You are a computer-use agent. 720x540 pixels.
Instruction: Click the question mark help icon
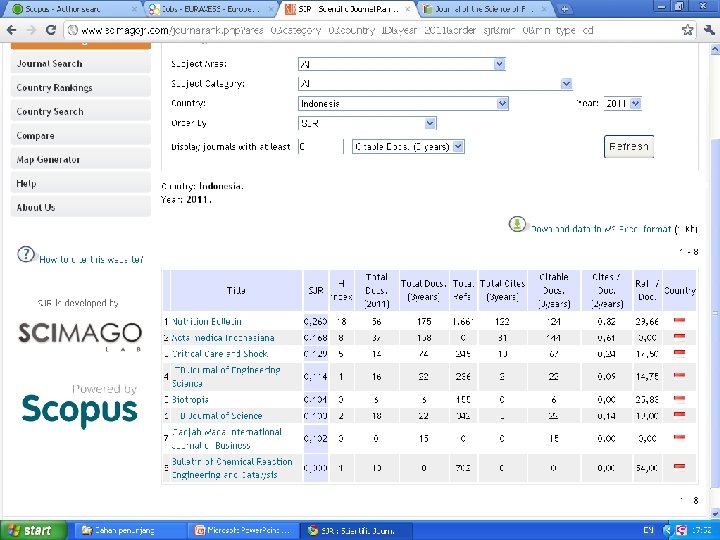tap(26, 254)
